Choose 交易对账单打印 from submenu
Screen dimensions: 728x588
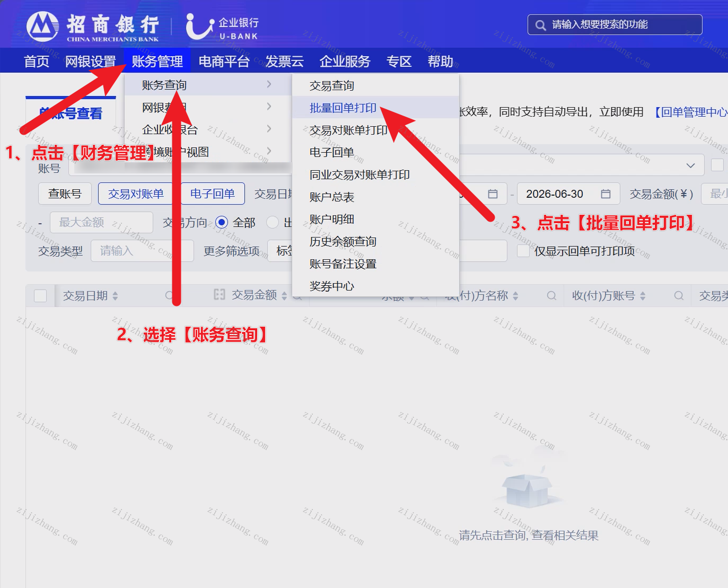[x=375, y=130]
